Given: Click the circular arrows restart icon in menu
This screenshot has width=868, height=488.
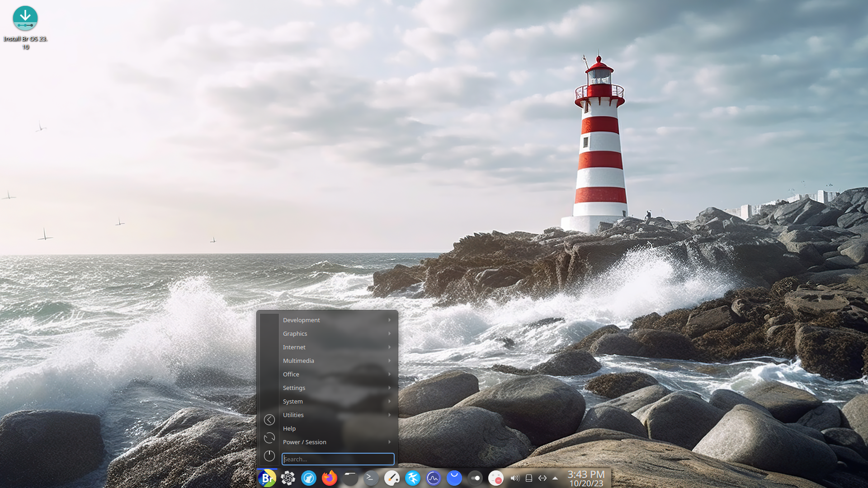Looking at the screenshot, I should (269, 438).
